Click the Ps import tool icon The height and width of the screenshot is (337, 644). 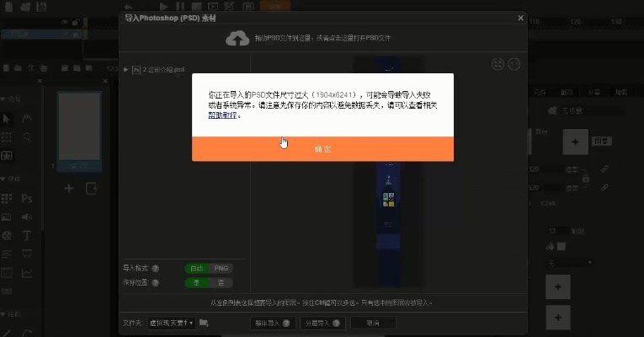27,199
